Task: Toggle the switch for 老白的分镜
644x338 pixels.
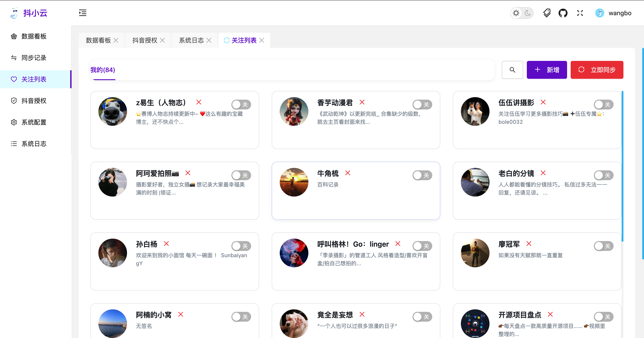Action: click(603, 175)
